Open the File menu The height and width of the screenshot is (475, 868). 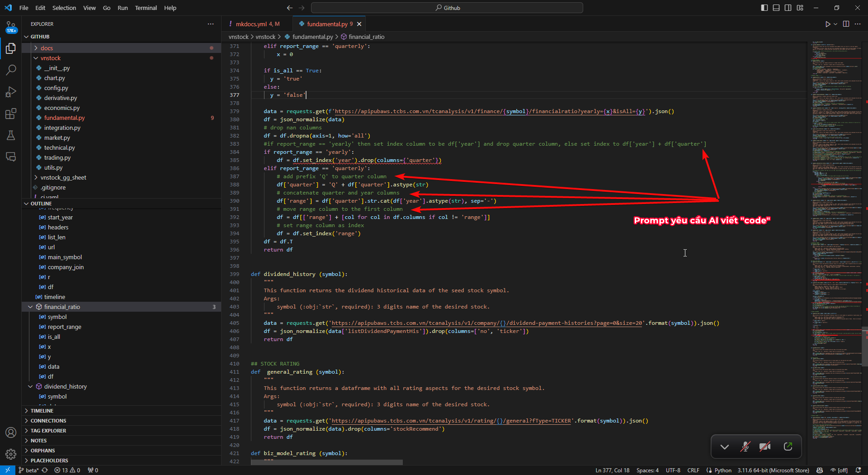point(24,8)
